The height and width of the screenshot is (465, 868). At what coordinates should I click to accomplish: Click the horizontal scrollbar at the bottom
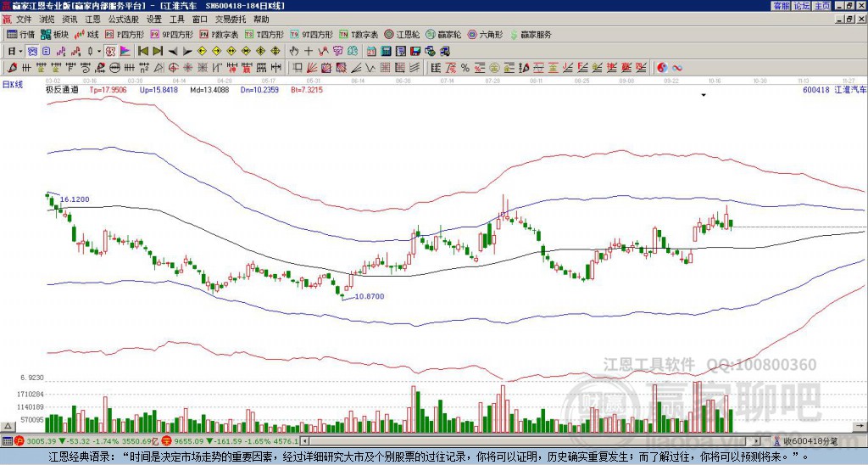coord(531,441)
